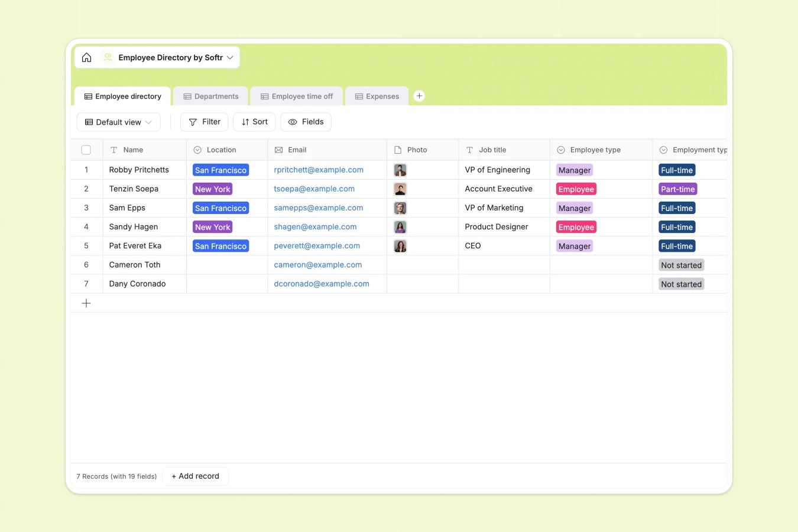Switch to the Departments tab
Viewport: 798px width, 532px height.
[x=210, y=96]
